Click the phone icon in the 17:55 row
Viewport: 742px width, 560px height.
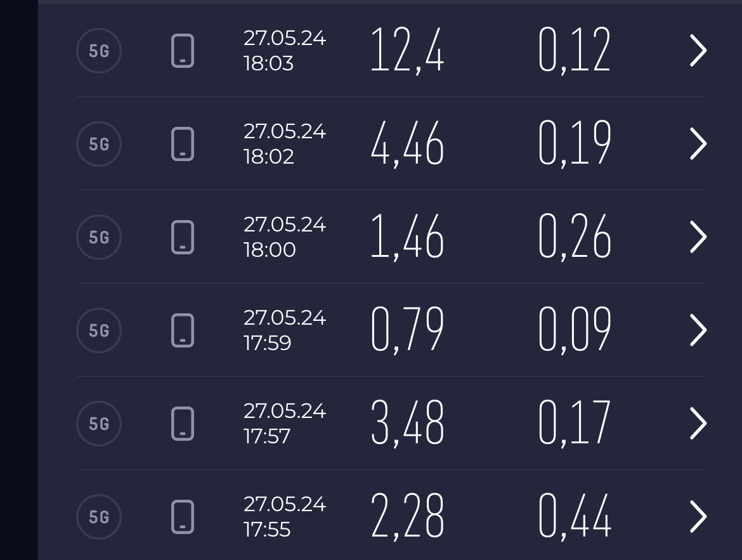point(183,517)
